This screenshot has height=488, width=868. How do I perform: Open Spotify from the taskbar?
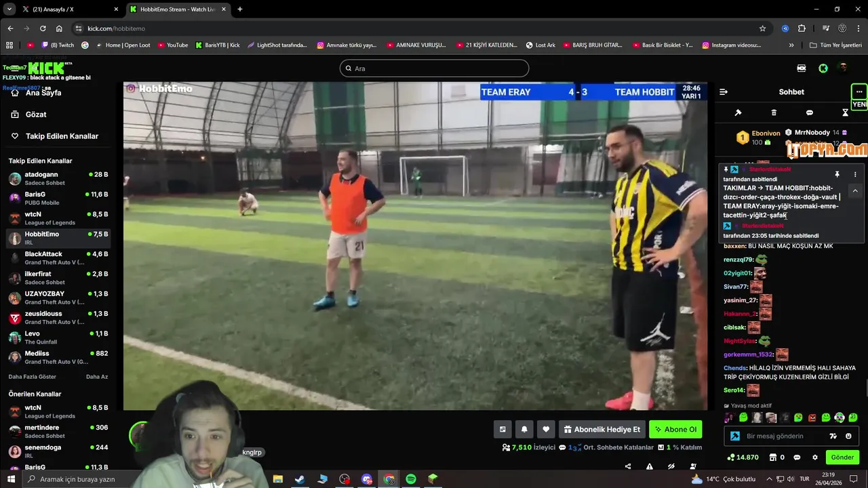pyautogui.click(x=410, y=479)
